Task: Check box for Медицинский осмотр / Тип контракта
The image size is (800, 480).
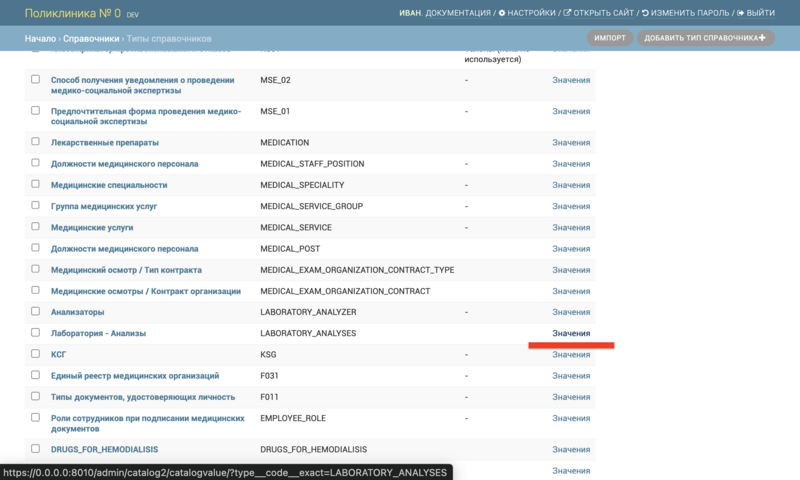Action: [x=35, y=269]
